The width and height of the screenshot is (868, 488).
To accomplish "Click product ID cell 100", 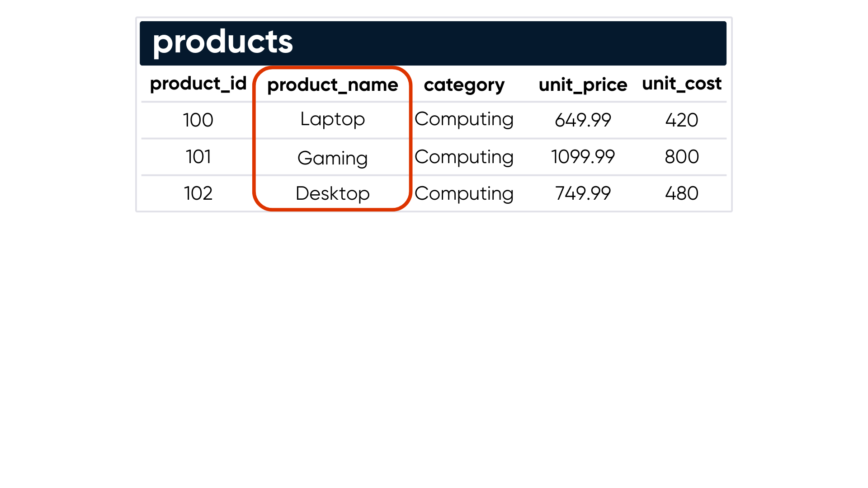I will click(x=198, y=120).
